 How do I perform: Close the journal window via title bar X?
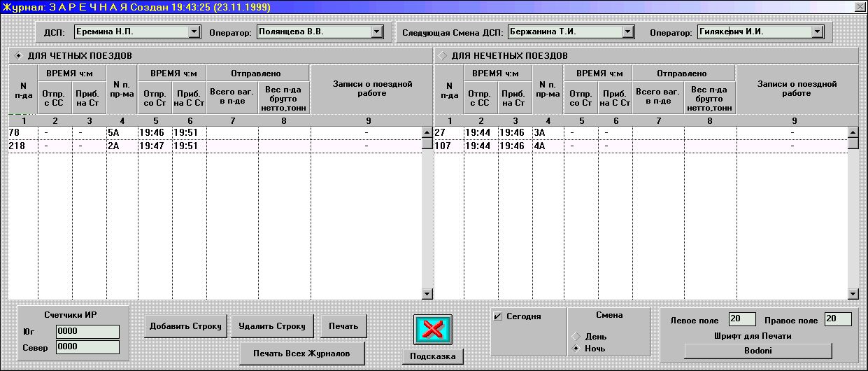860,7
